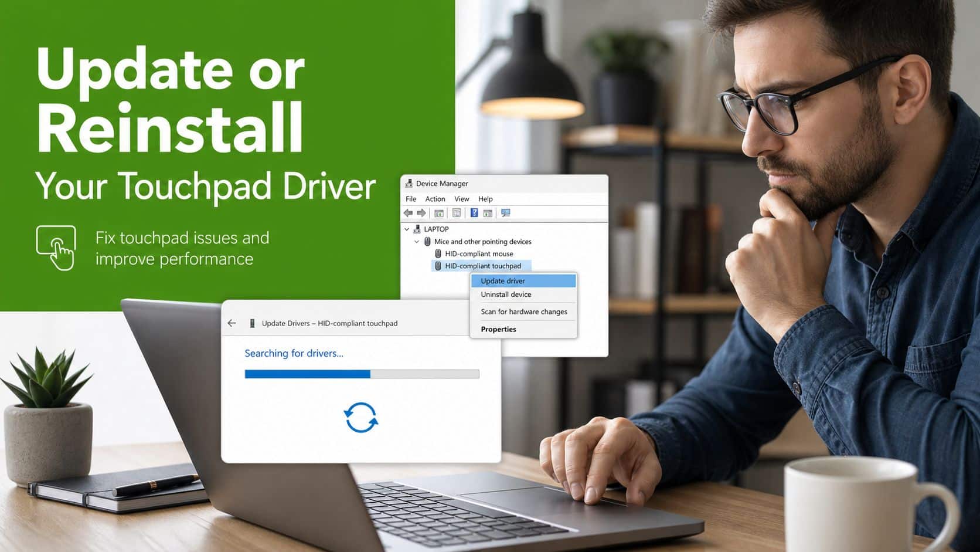
Task: Select Mice and other pointing devices label
Action: [x=483, y=242]
